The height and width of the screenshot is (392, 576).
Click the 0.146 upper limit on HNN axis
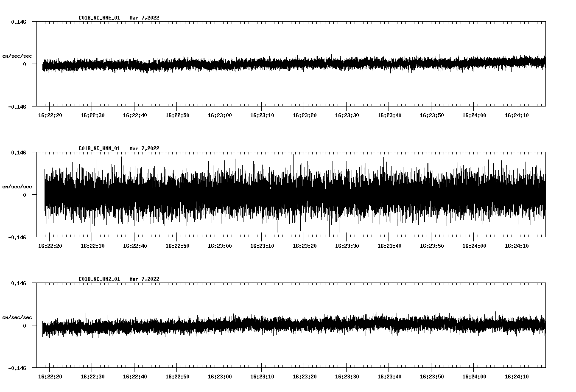19,152
